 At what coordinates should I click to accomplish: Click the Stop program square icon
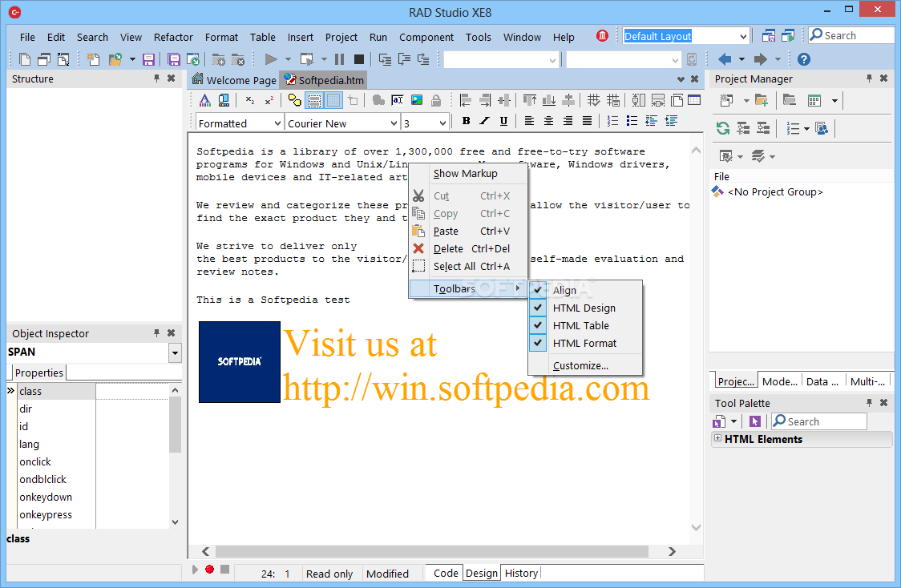(x=359, y=59)
